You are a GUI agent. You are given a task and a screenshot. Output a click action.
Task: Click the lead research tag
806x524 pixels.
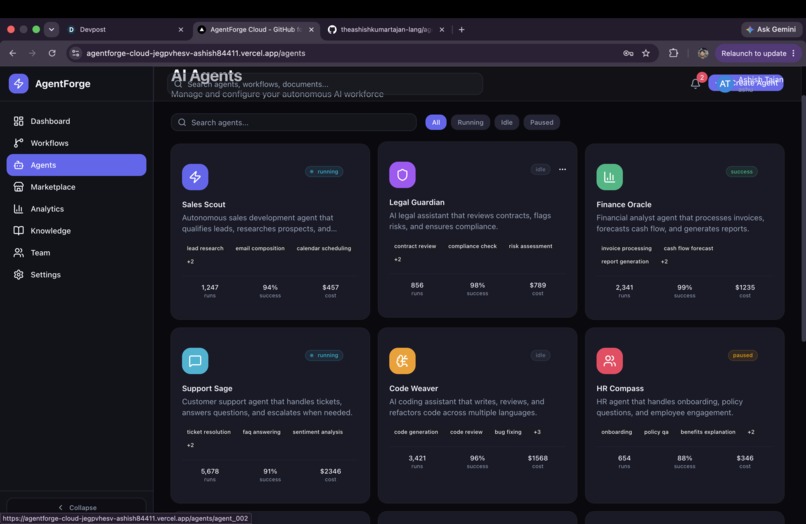click(x=205, y=248)
